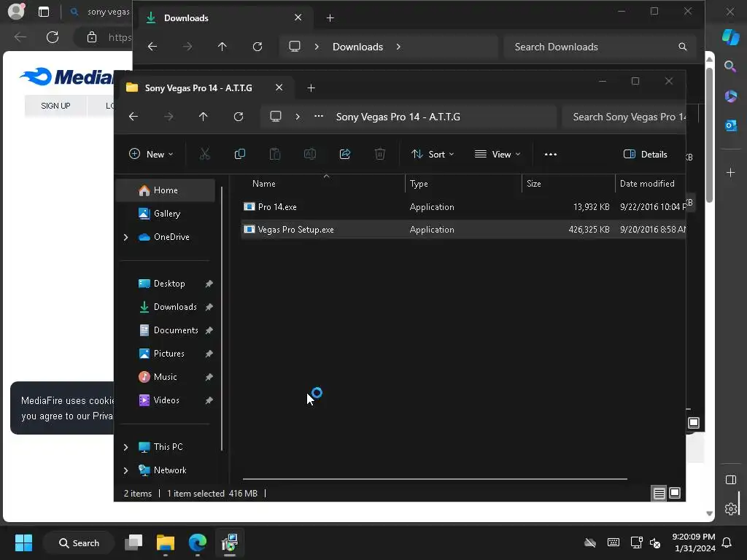
Task: Select the Downloads window tab
Action: tap(224, 18)
